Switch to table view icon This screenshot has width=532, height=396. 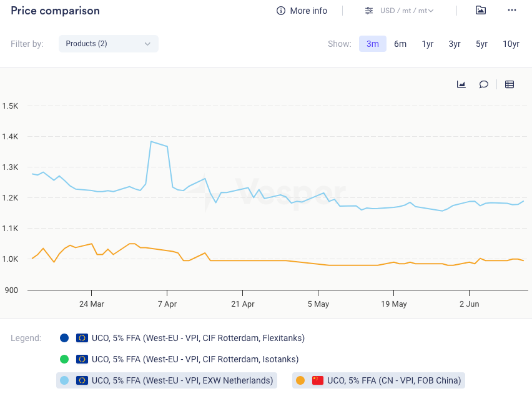pyautogui.click(x=510, y=84)
